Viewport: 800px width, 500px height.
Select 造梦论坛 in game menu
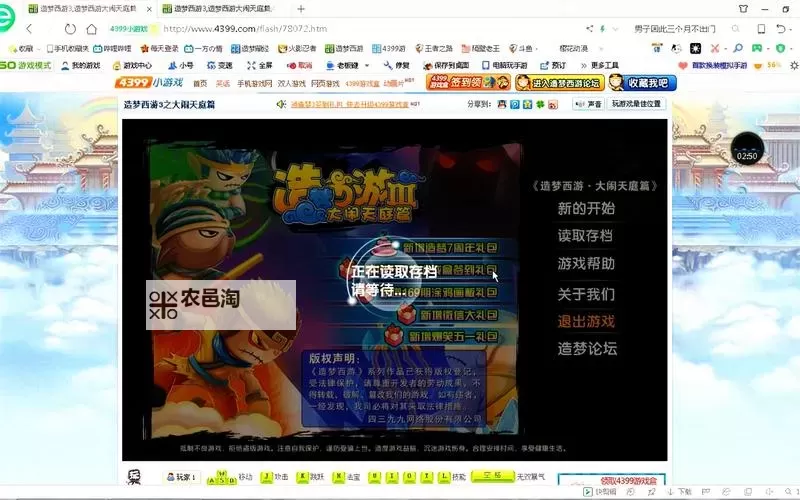pyautogui.click(x=587, y=349)
